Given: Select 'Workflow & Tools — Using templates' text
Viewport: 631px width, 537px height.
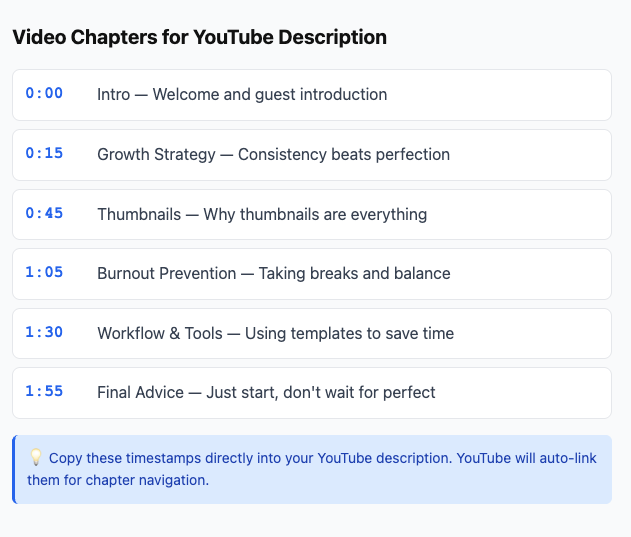Looking at the screenshot, I should [230, 334].
